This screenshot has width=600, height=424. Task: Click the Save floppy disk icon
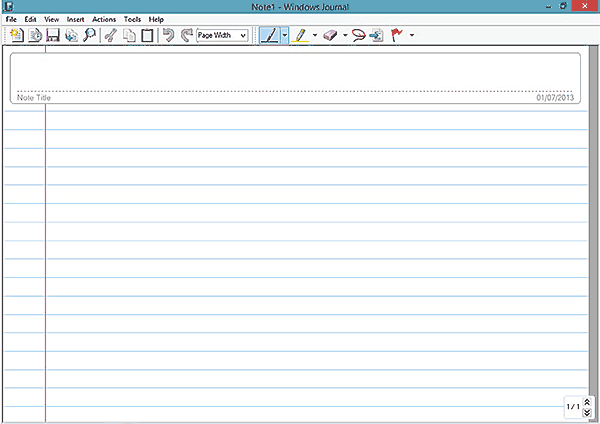pyautogui.click(x=53, y=35)
